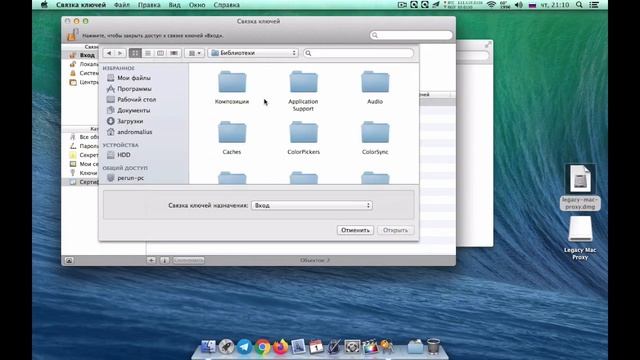Click the Keychain Access window search field
Screen dimensions: 640x360
point(411,35)
